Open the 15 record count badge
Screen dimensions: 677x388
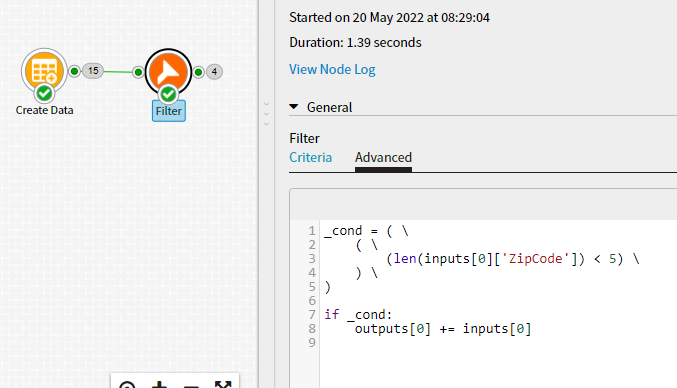point(93,71)
